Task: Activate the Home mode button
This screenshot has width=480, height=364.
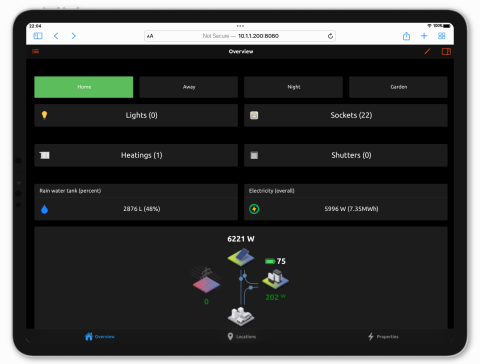Action: point(84,87)
